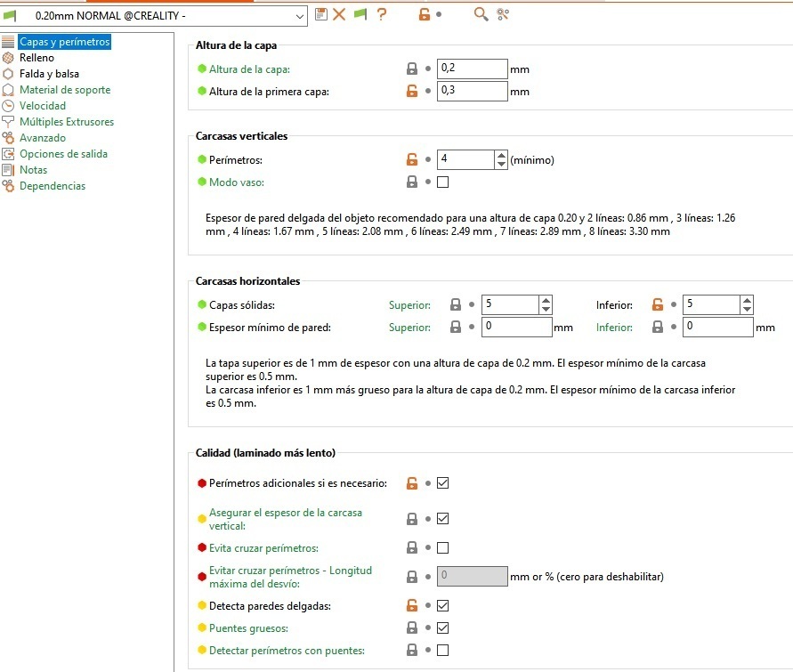Click the disabled Longitud máxima del desvío field
The image size is (793, 672).
pyautogui.click(x=472, y=577)
